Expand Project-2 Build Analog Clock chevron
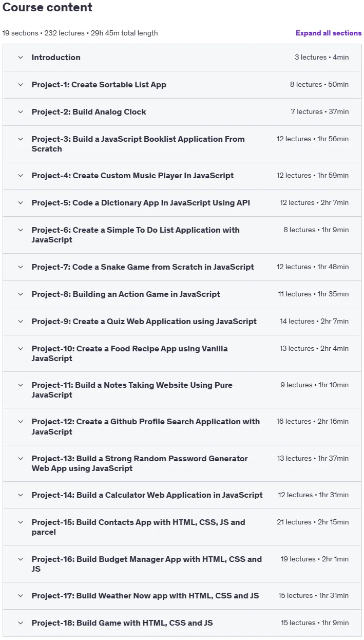Screen dimensions: 364x640 pos(21,112)
